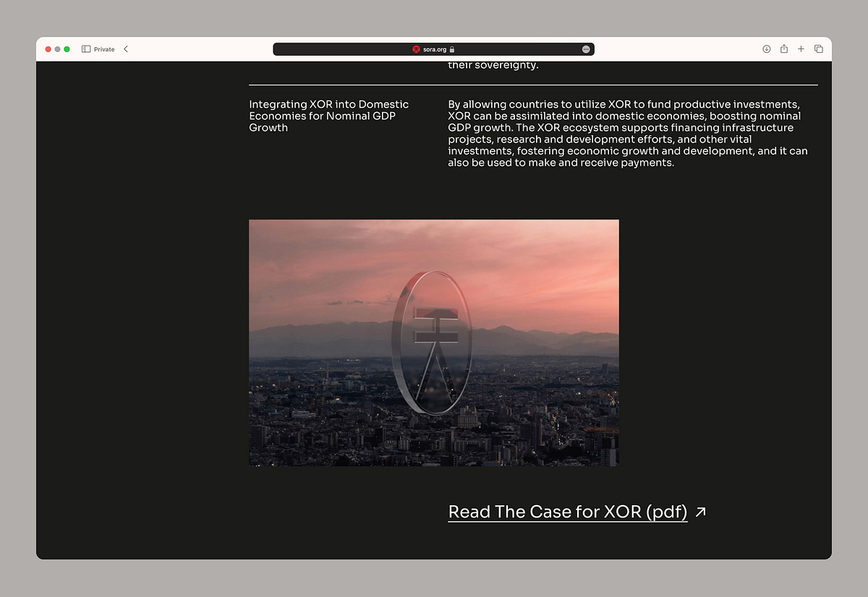The width and height of the screenshot is (868, 597).
Task: Open the Share sheet icon
Action: (x=784, y=49)
